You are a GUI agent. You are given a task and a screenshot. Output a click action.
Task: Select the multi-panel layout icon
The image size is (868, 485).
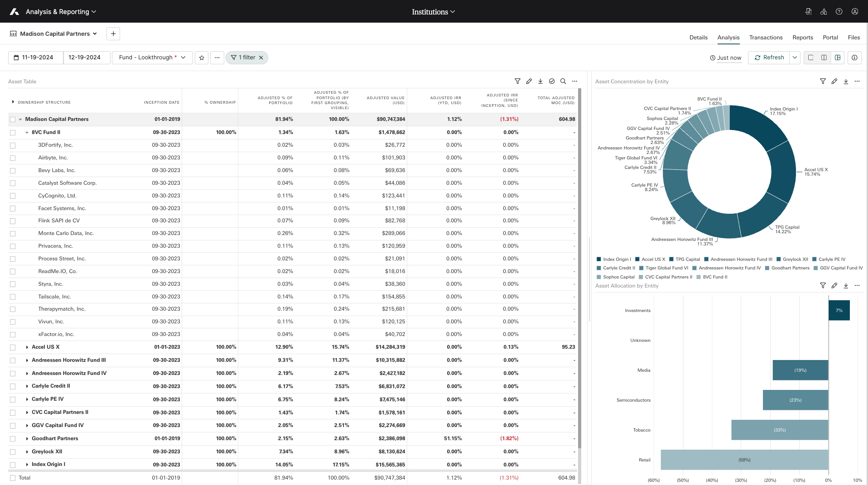click(838, 58)
